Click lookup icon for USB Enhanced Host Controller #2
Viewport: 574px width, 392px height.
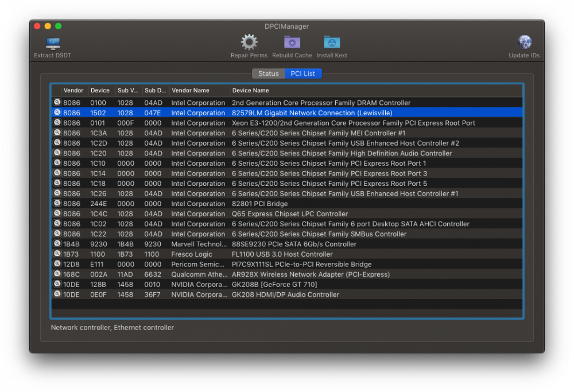57,142
